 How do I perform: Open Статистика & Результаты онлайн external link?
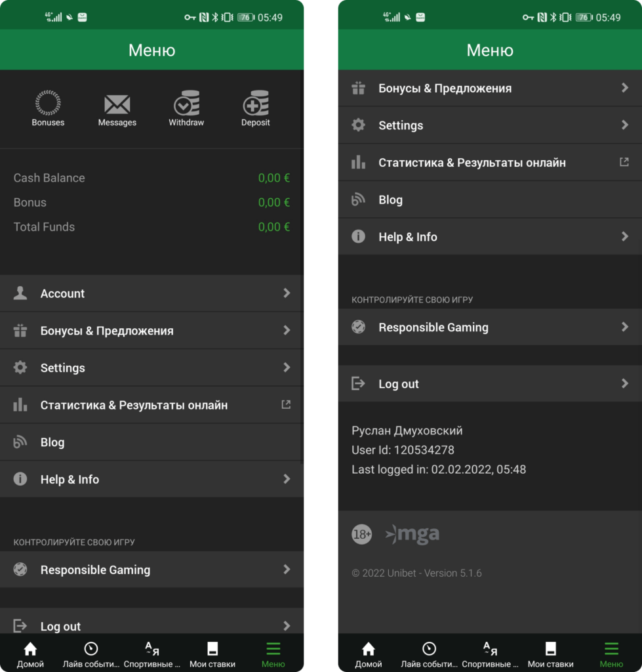point(285,404)
